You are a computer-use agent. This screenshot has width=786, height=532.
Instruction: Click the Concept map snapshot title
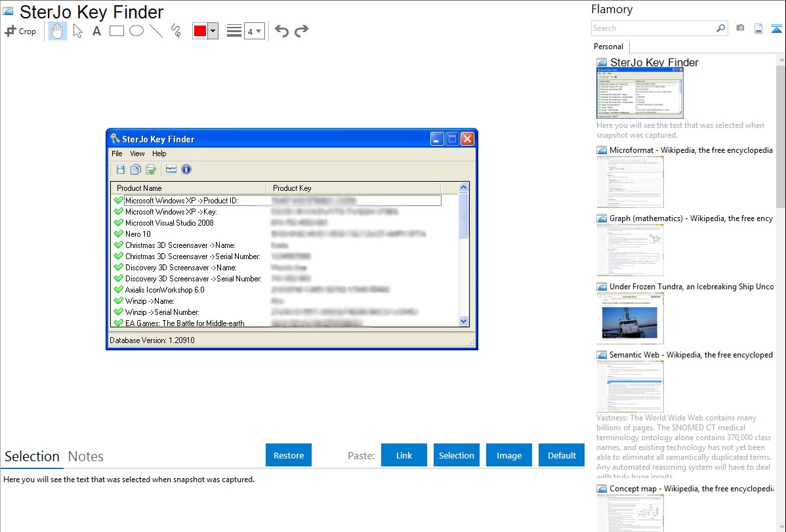tap(692, 488)
